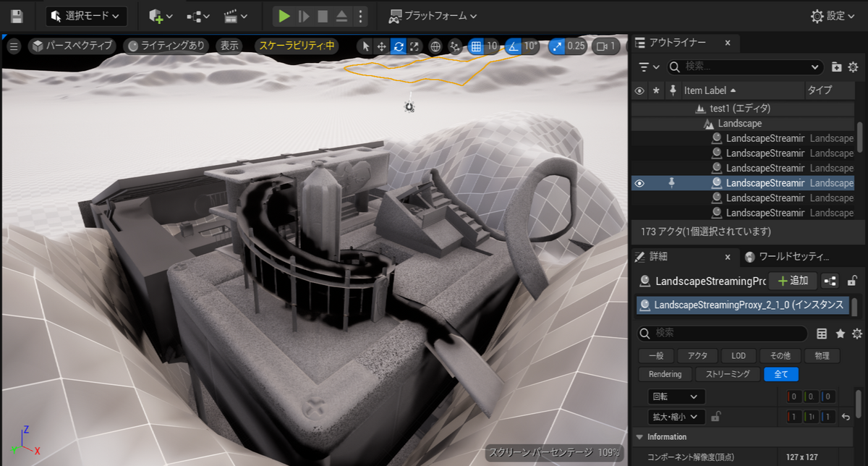Screen dimensions: 868x466
Task: Open the 選択モード mode dropdown
Action: 86,16
